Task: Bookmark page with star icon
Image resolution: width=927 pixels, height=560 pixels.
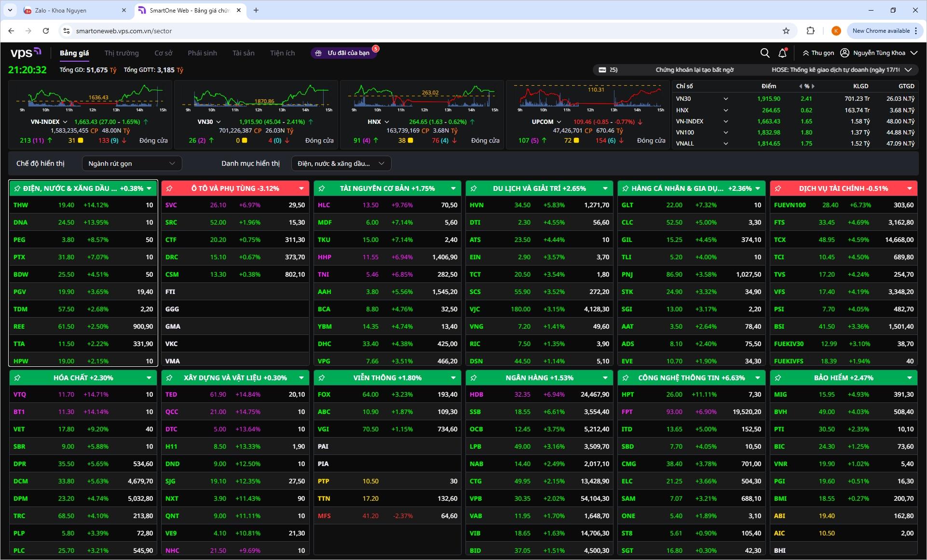Action: (786, 31)
